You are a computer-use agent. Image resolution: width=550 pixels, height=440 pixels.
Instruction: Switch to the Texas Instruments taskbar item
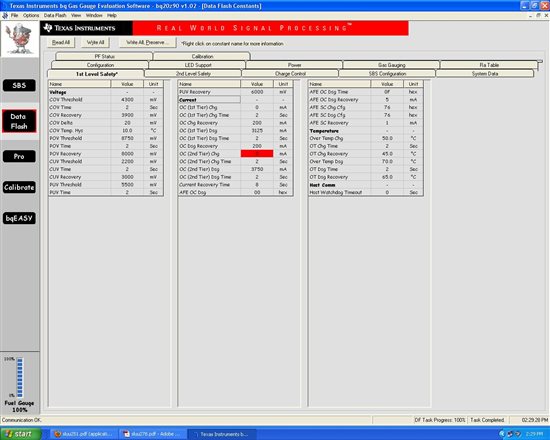click(222, 434)
